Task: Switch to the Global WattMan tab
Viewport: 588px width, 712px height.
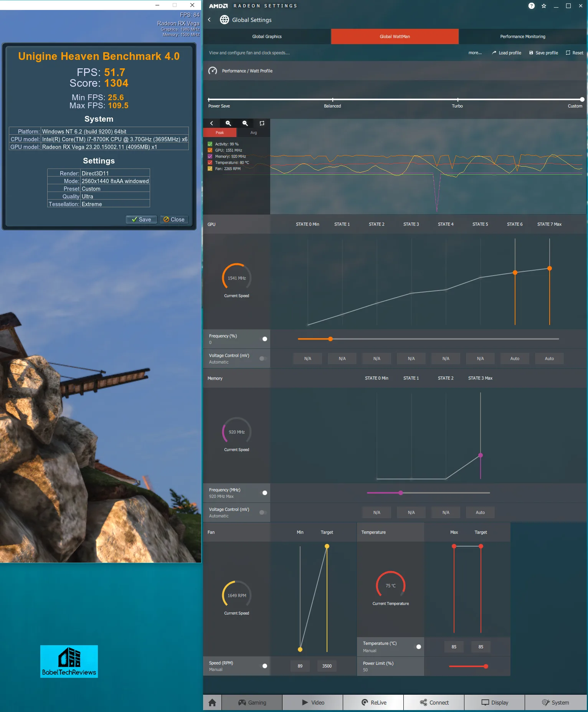Action: (395, 36)
